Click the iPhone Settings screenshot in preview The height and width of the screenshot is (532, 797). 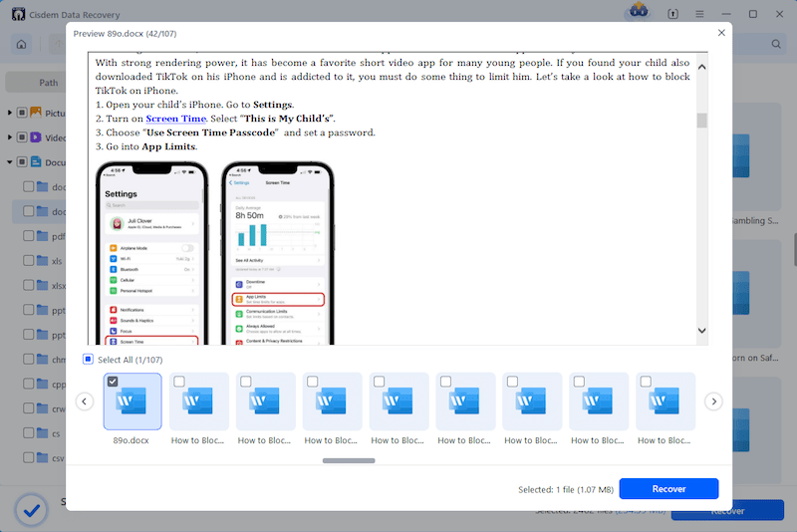152,253
